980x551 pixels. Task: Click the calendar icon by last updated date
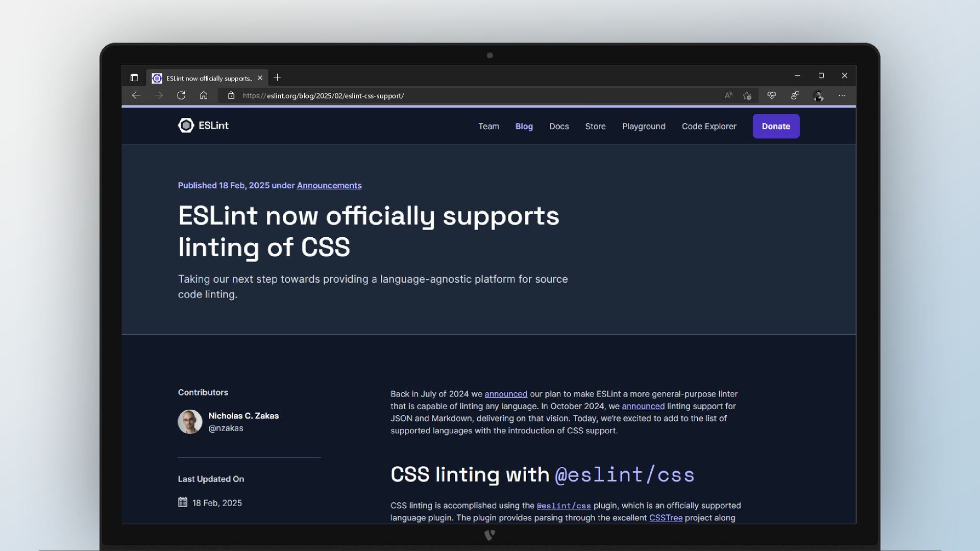(183, 502)
